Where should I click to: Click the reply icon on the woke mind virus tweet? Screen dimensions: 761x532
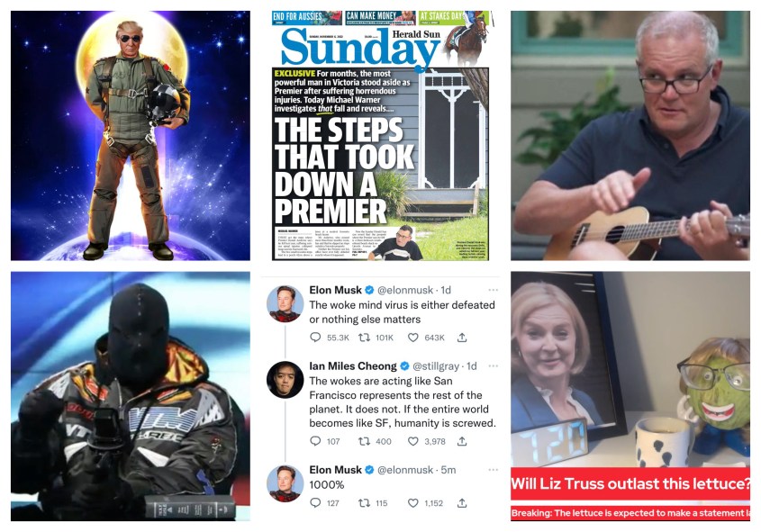[315, 337]
